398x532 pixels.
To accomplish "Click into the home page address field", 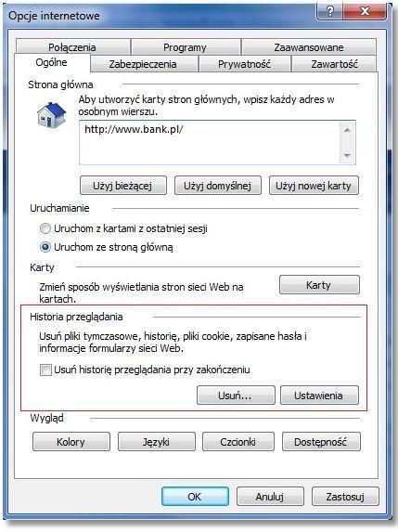I will (209, 142).
